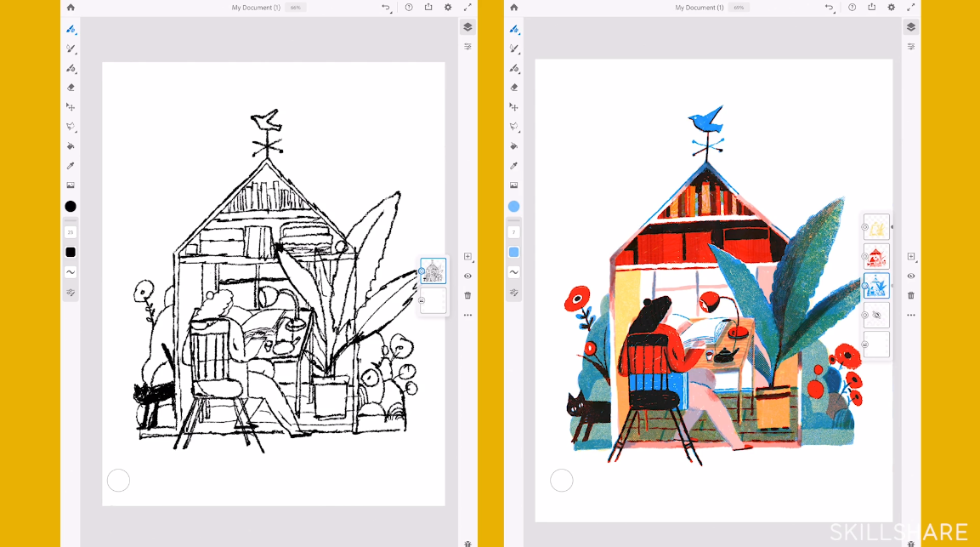Image resolution: width=980 pixels, height=547 pixels.
Task: Toggle layer visibility eye icon in right panel
Action: click(911, 276)
